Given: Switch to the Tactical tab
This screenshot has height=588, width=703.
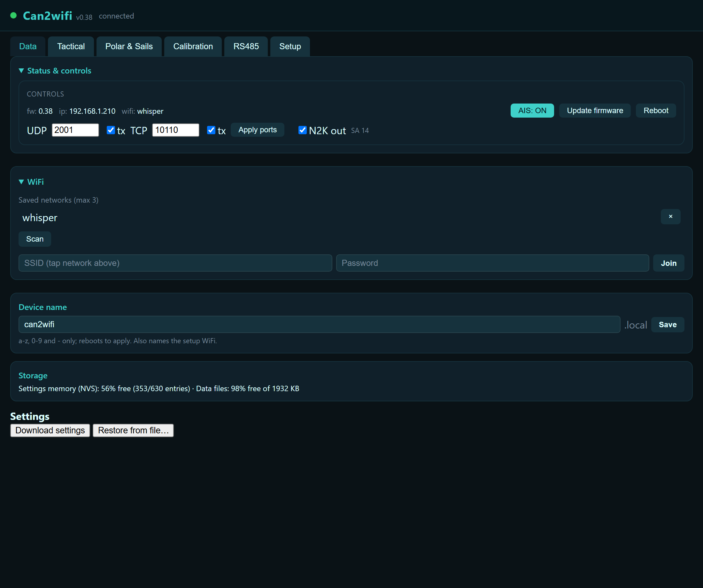Looking at the screenshot, I should (71, 46).
